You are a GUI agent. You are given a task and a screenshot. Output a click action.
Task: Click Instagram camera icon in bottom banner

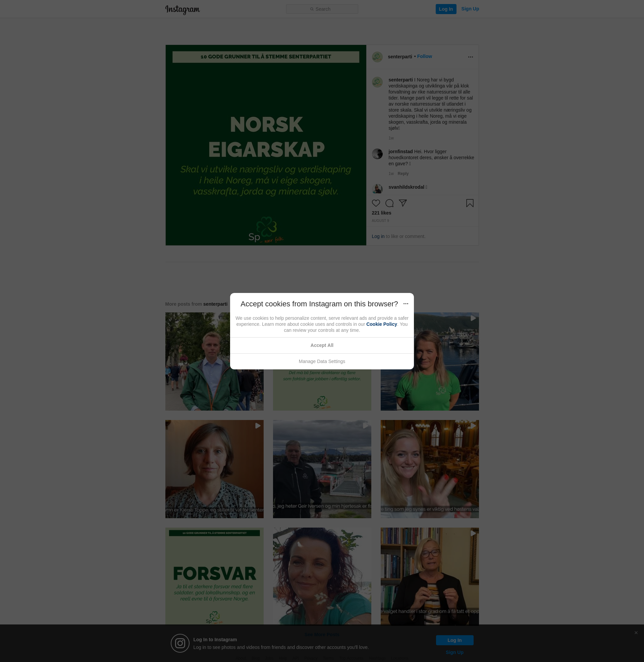pos(180,643)
